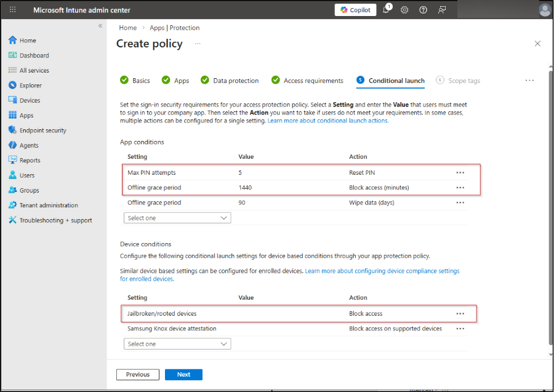Viewport: 554px width, 392px height.
Task: Open Learn more about conditional launch actions
Action: click(x=327, y=121)
